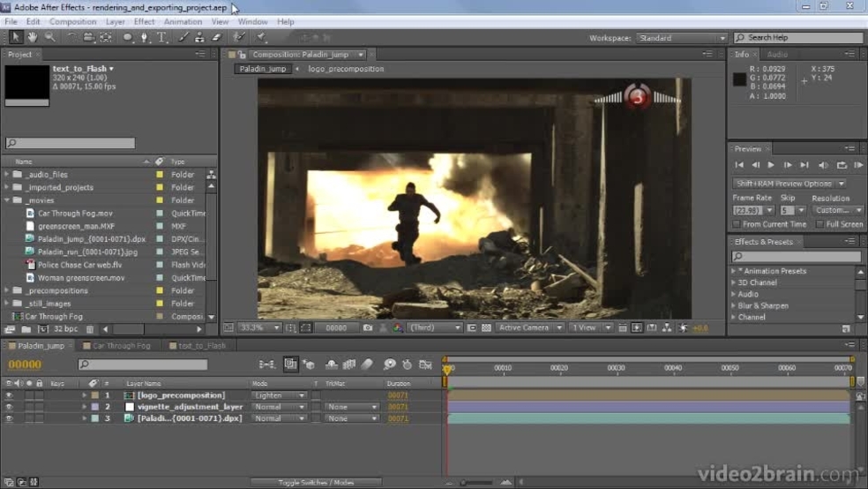
Task: Click the Play button in Preview
Action: [x=771, y=165]
